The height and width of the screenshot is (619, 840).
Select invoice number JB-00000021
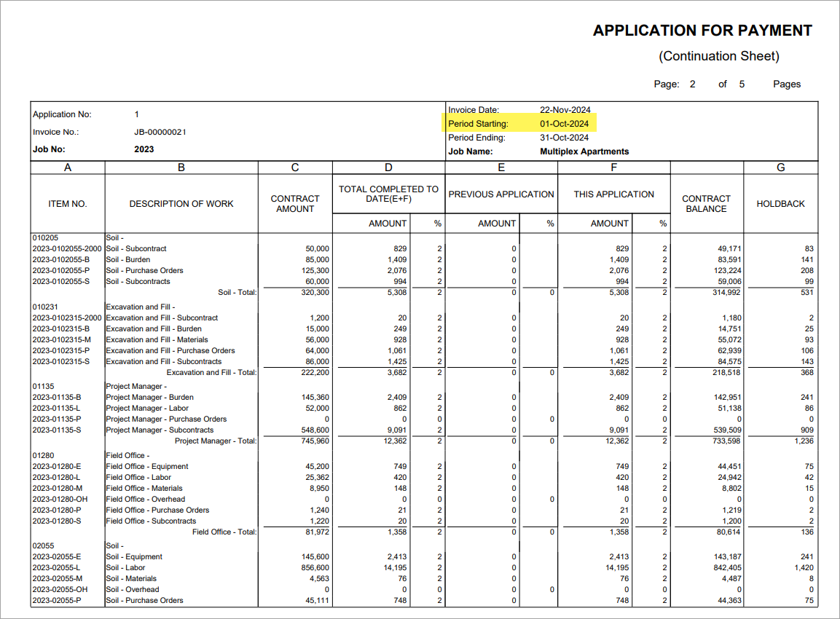(x=160, y=132)
